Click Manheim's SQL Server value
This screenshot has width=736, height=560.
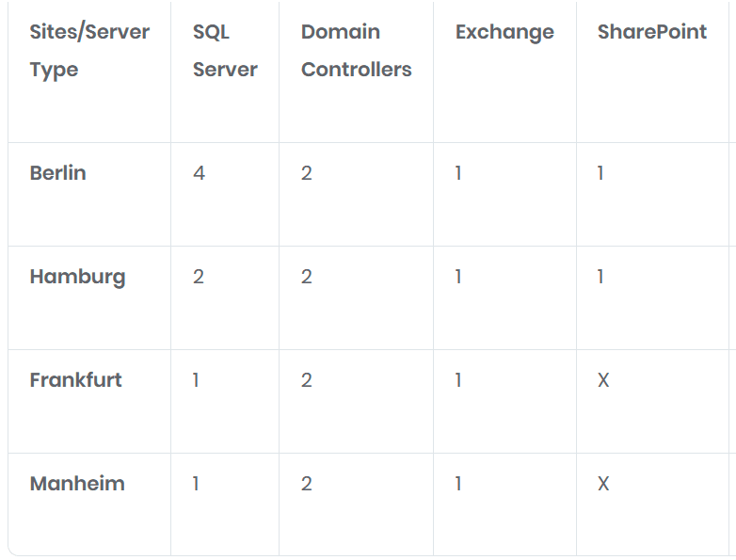click(196, 484)
